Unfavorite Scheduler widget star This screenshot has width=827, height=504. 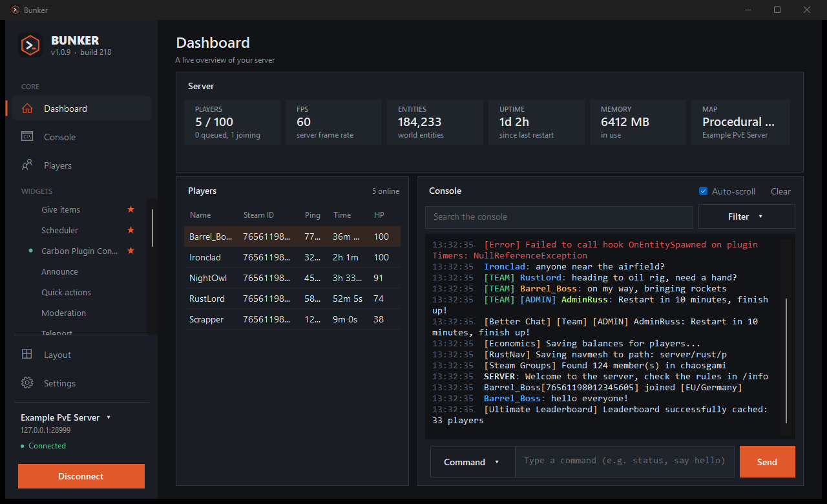131,230
